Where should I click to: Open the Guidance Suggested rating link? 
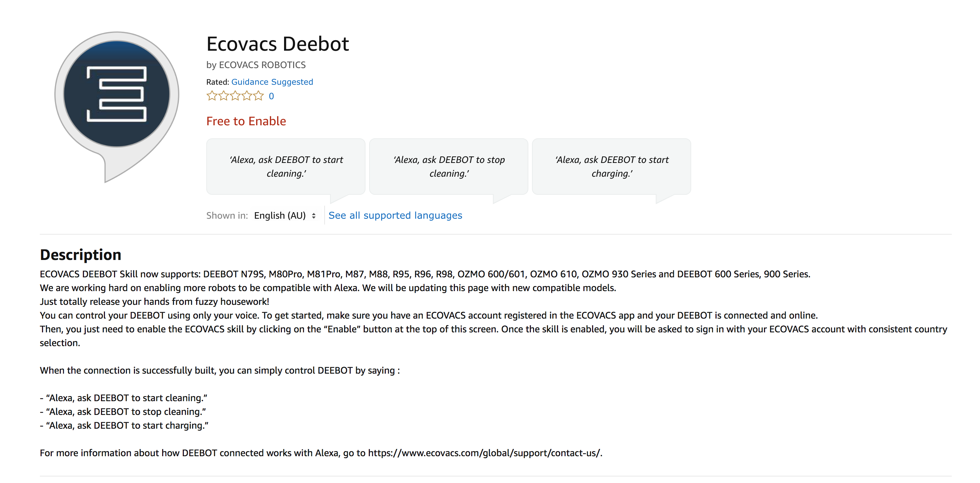point(272,82)
